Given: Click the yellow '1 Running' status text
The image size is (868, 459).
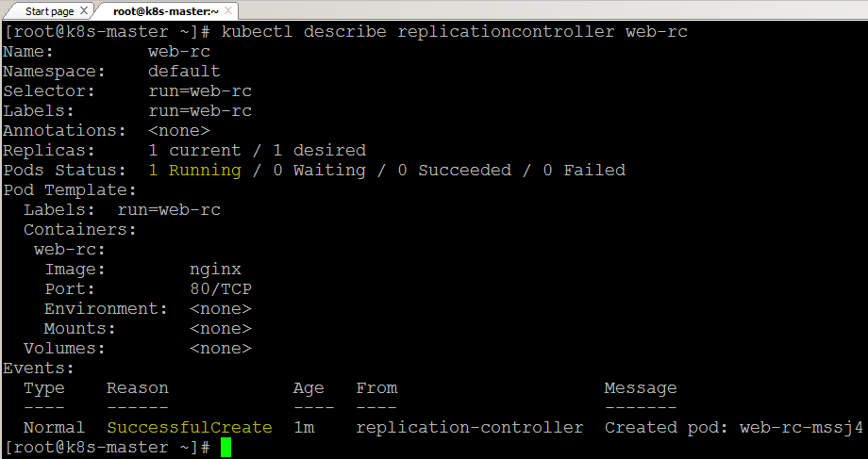Looking at the screenshot, I should (195, 171).
